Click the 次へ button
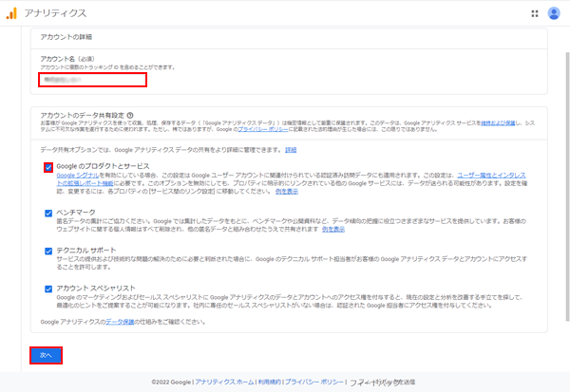Image resolution: width=570 pixels, height=392 pixels. pos(46,355)
